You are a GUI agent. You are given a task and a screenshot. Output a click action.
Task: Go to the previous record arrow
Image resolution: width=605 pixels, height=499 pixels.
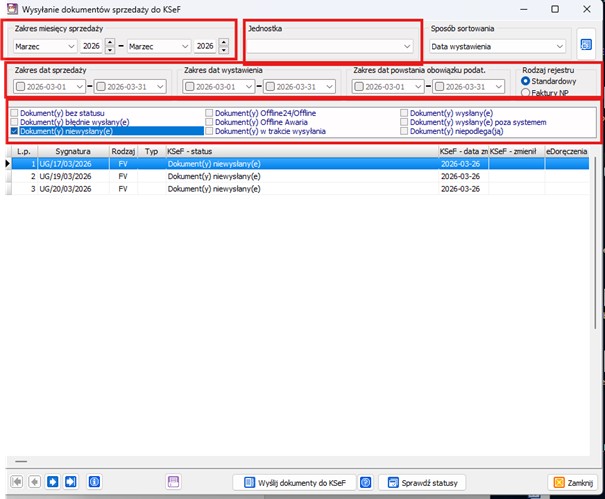pyautogui.click(x=35, y=482)
